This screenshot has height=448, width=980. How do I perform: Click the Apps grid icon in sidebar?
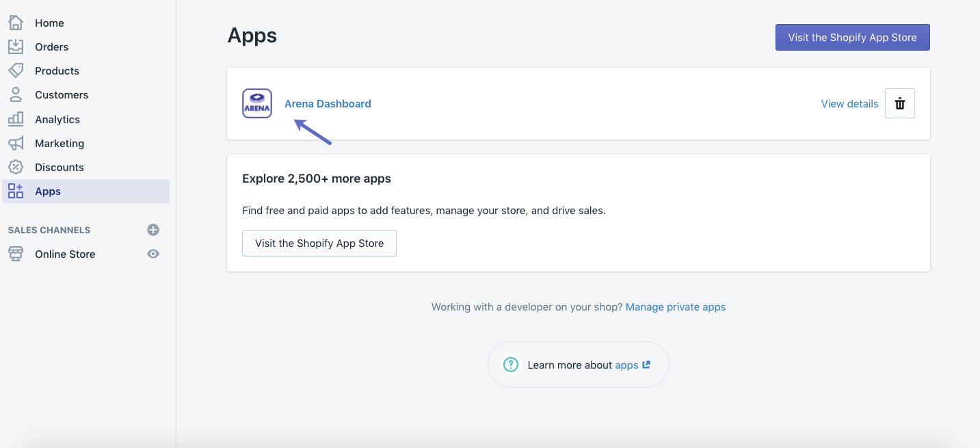(15, 191)
